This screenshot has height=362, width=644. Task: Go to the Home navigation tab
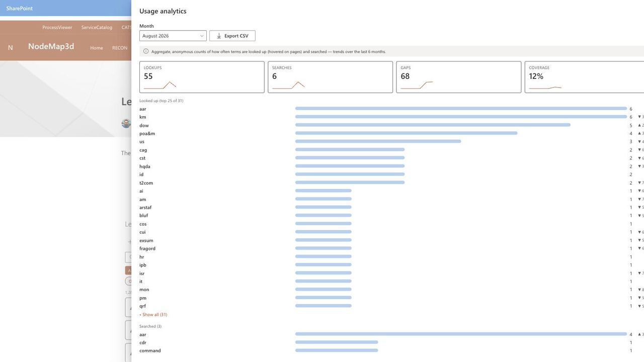pyautogui.click(x=97, y=48)
